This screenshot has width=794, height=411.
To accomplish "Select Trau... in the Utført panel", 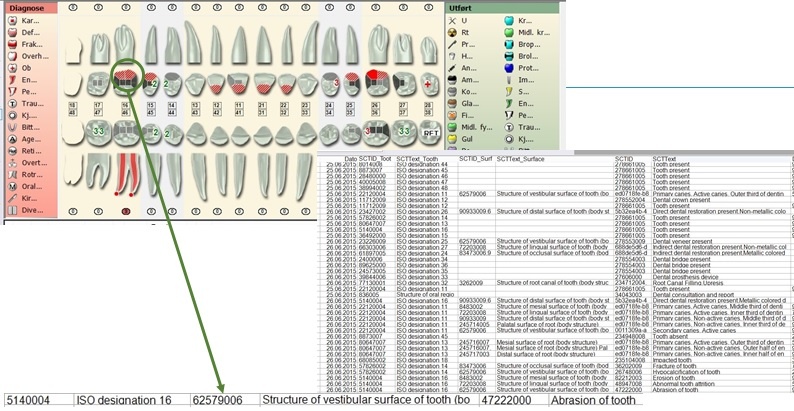I will coord(509,127).
